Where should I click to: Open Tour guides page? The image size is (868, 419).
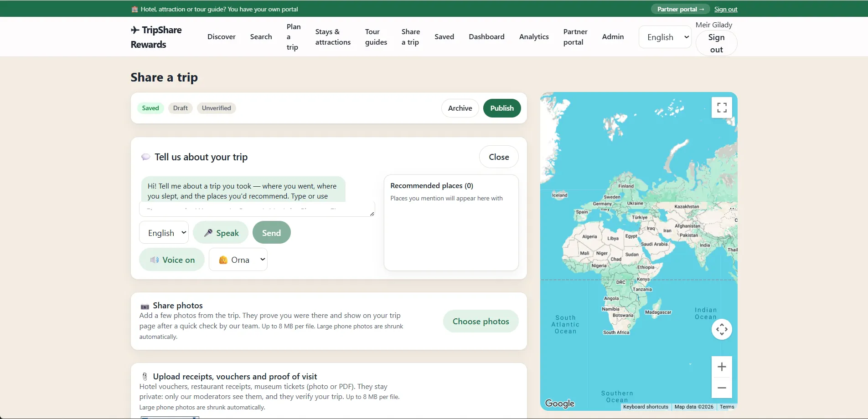[x=376, y=37]
